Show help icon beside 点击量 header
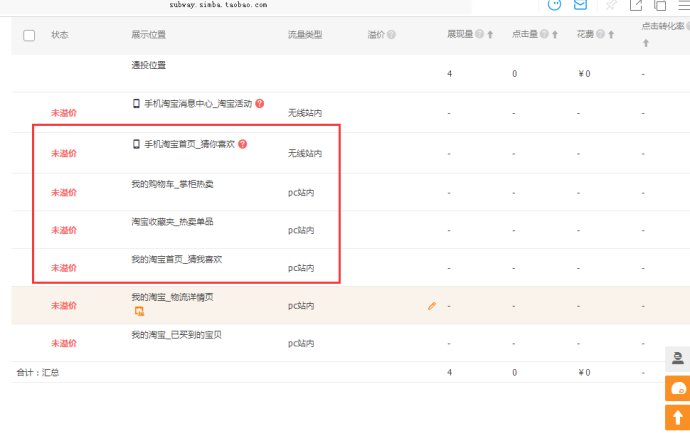Viewport: 690px width, 436px height. pos(544,34)
